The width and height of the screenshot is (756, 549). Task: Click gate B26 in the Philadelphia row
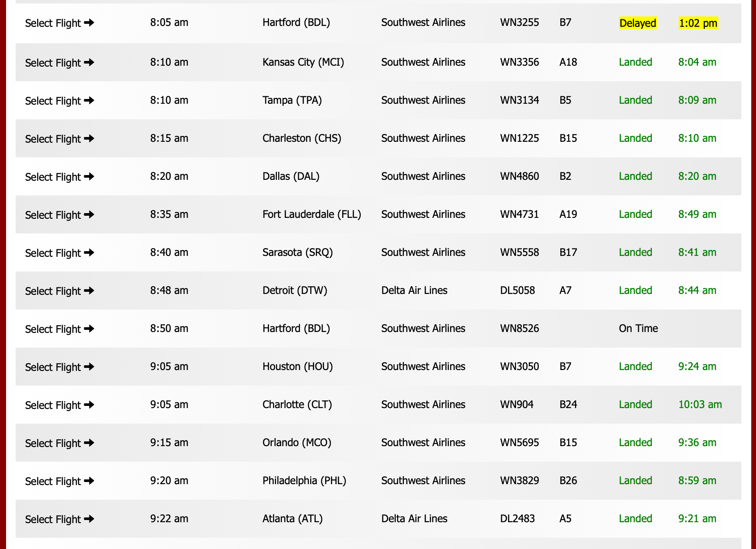[568, 480]
